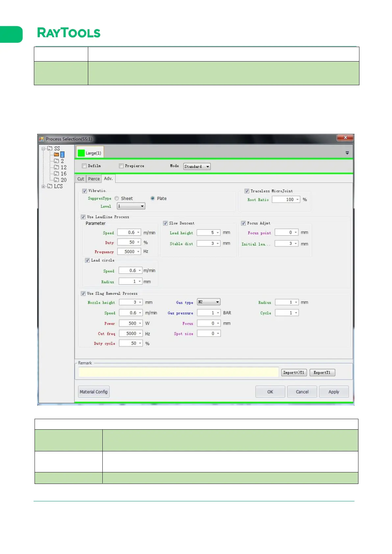Toggle Use Slag Removal Process checkbox

83,293
